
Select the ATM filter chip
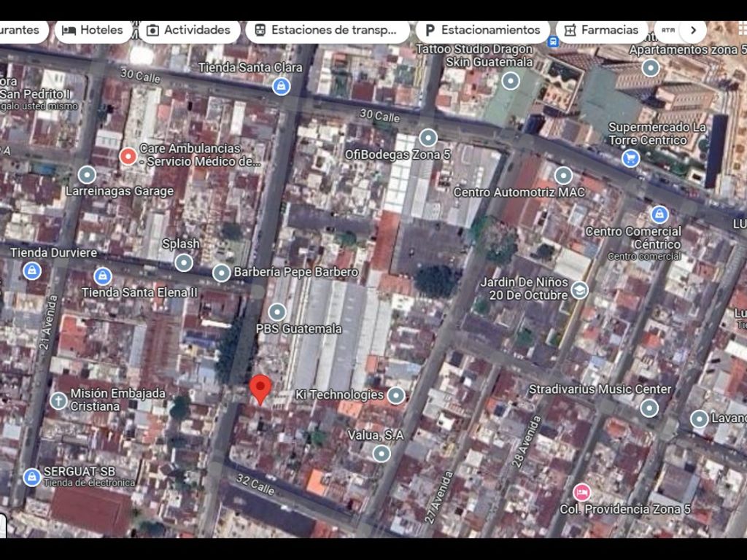(668, 31)
